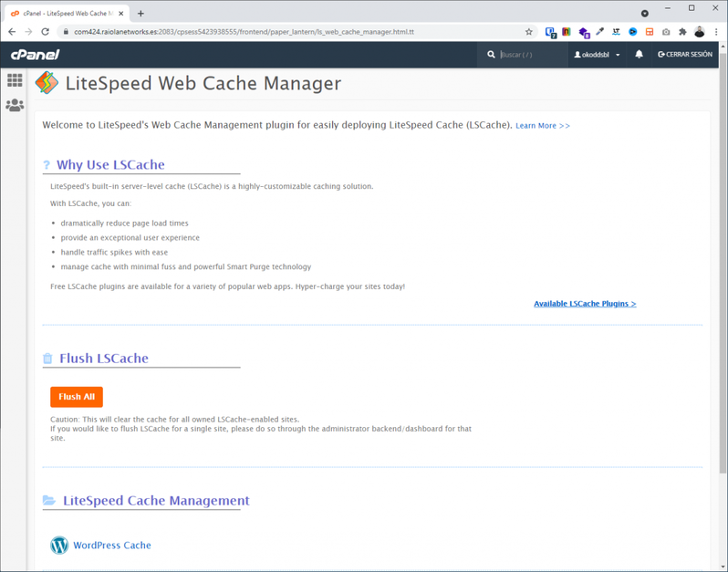Close the cPanel LiteSpeed browser tab
Image resolution: width=728 pixels, height=572 pixels.
pyautogui.click(x=121, y=14)
